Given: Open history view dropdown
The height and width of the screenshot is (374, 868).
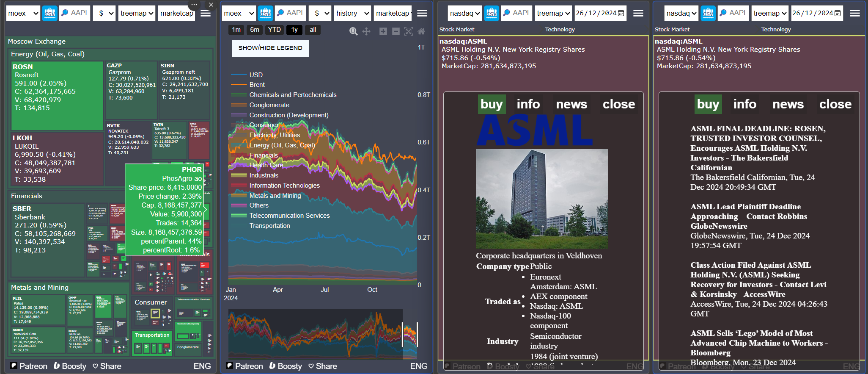Looking at the screenshot, I should click(x=352, y=13).
